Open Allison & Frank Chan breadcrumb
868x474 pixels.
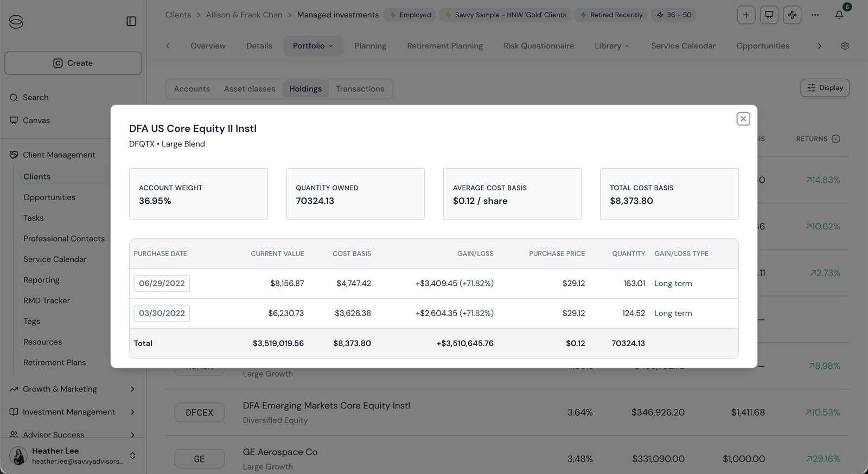[244, 15]
